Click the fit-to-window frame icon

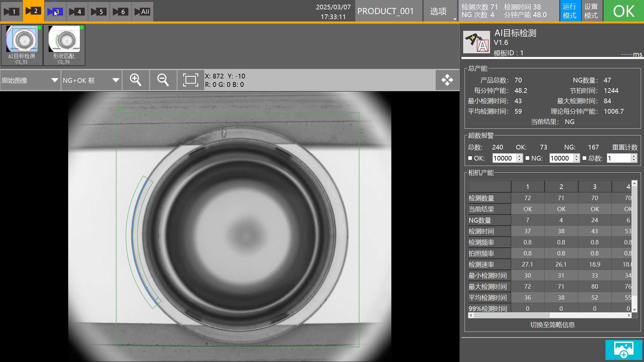tap(190, 80)
